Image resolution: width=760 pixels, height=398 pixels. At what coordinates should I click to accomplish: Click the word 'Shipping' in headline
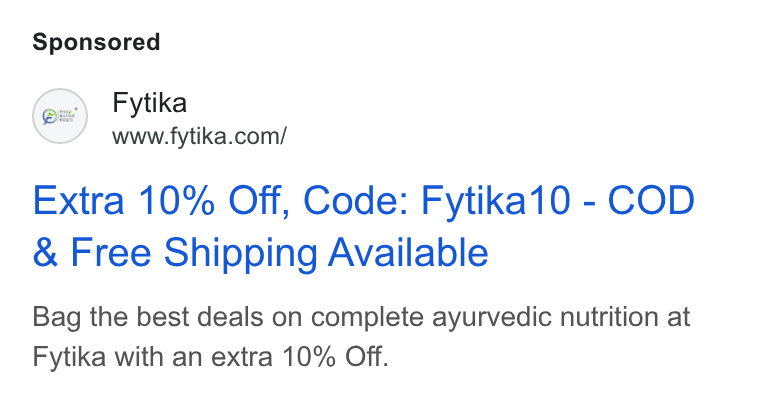point(240,254)
